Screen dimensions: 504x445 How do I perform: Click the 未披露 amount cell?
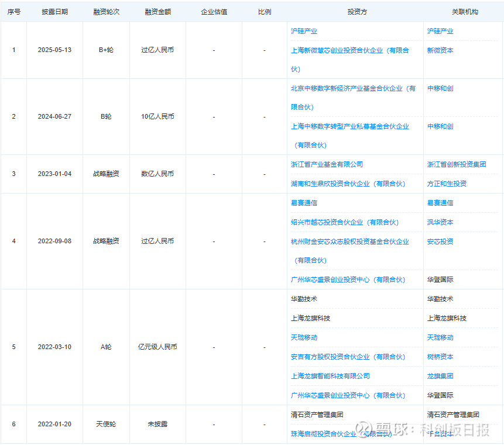click(157, 424)
